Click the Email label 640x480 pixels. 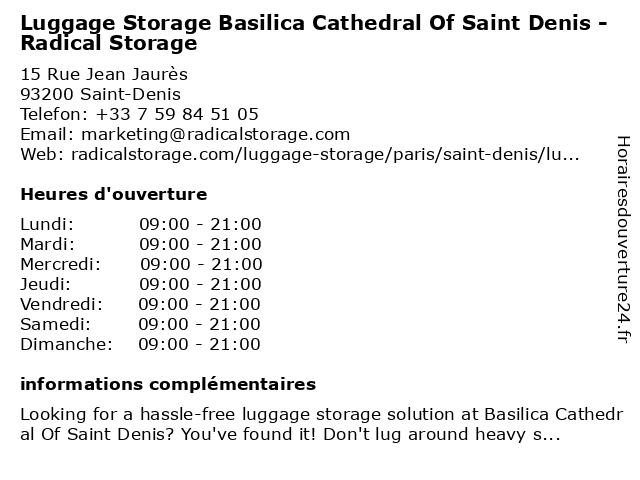tap(47, 134)
